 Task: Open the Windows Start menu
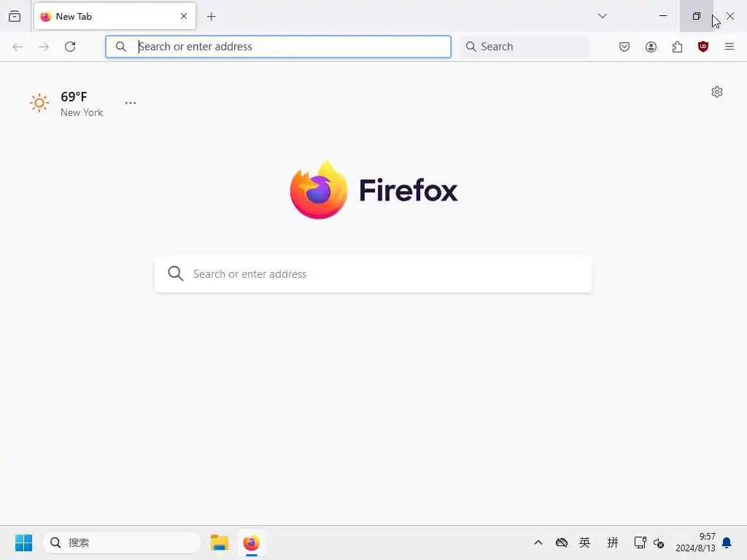coord(23,542)
